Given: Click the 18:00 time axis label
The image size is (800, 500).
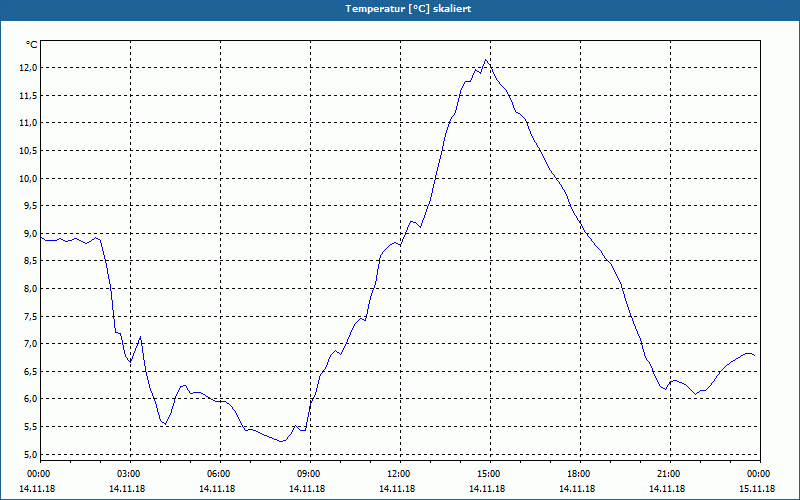Looking at the screenshot, I should point(580,474).
